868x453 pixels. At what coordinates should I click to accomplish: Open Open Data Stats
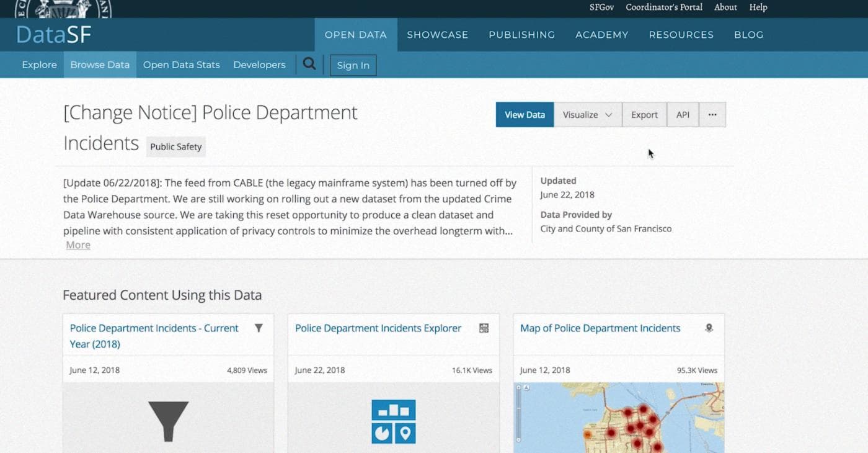182,65
